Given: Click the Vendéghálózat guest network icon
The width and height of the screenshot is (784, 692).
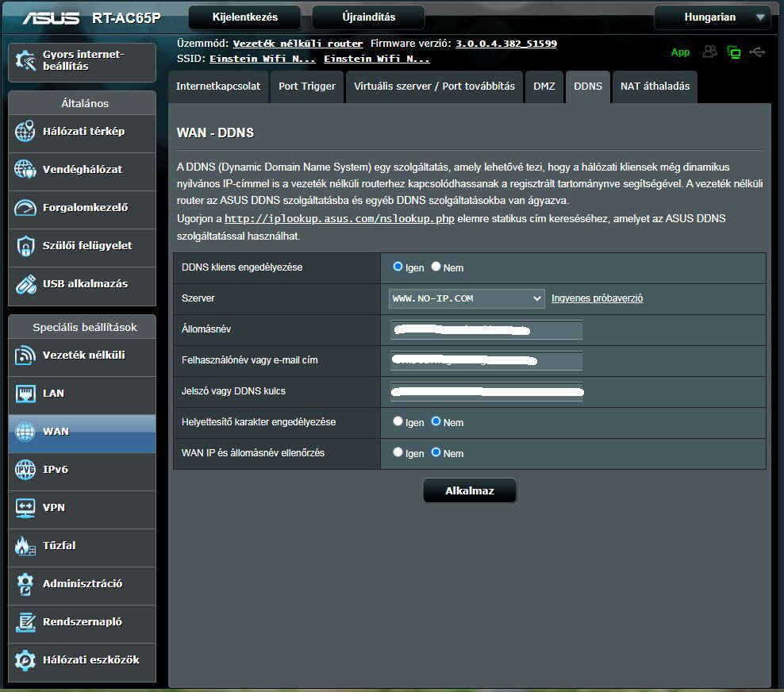Looking at the screenshot, I should [25, 169].
